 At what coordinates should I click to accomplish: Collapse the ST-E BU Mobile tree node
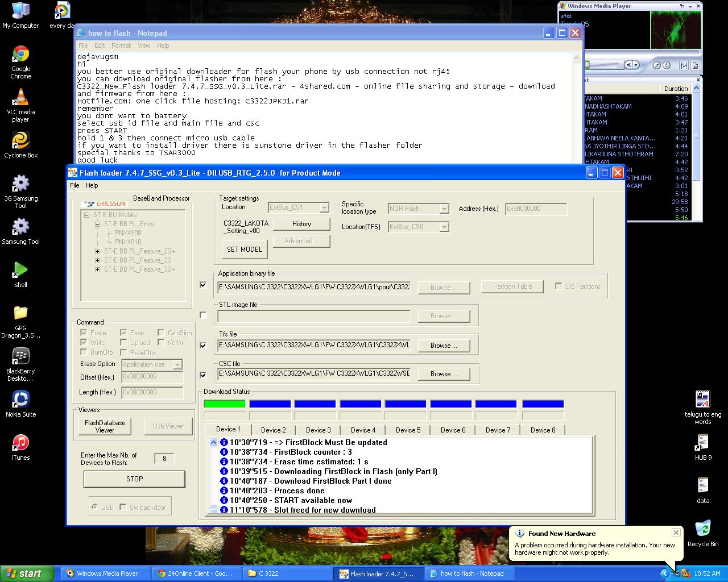(x=86, y=215)
